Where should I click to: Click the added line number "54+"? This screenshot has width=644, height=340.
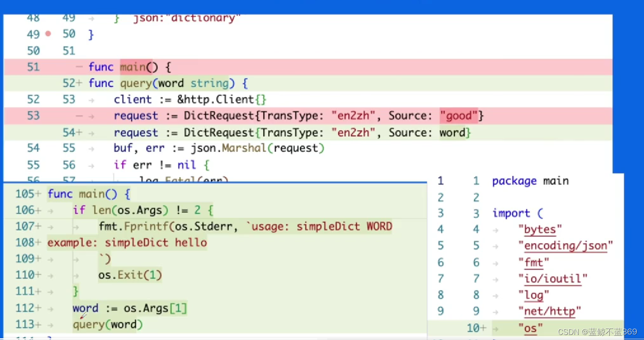72,133
